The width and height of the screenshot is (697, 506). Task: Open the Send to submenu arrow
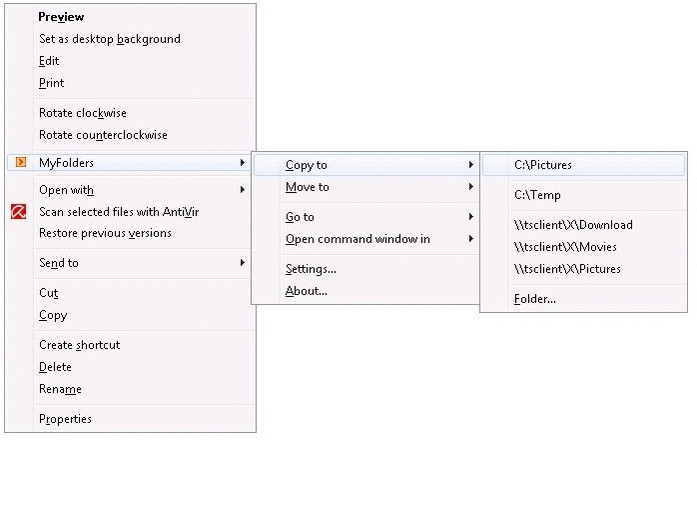point(242,263)
